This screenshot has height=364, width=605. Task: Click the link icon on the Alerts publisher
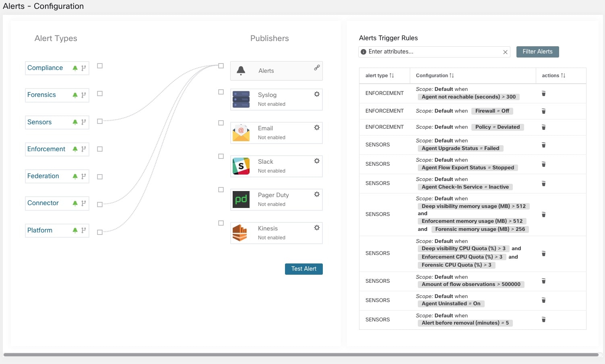[317, 68]
